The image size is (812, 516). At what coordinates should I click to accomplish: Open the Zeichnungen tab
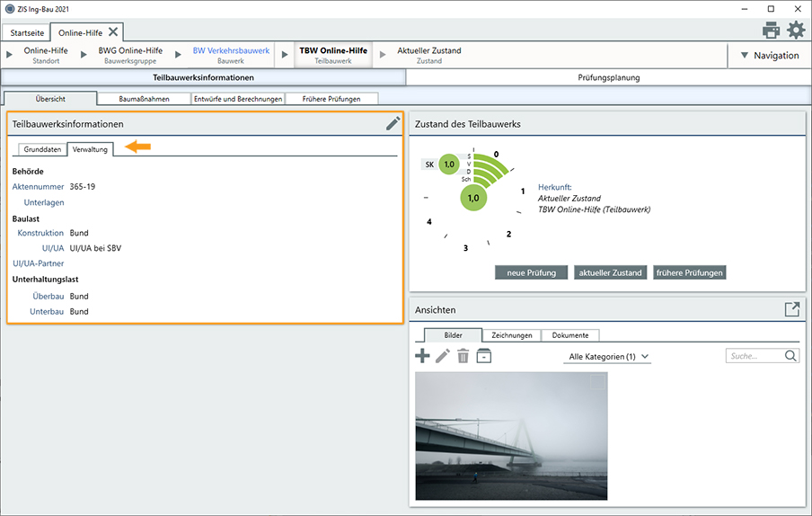pyautogui.click(x=512, y=335)
